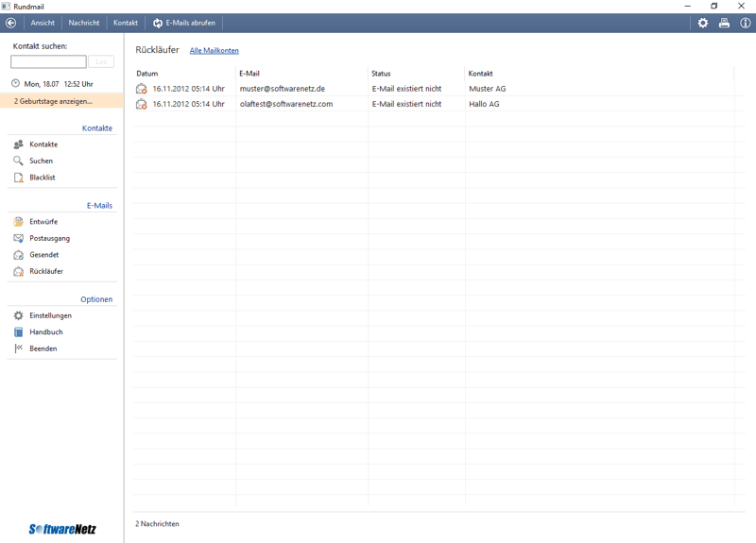This screenshot has height=543, width=756.
Task: Open Kontakte from the sidebar
Action: 43,144
